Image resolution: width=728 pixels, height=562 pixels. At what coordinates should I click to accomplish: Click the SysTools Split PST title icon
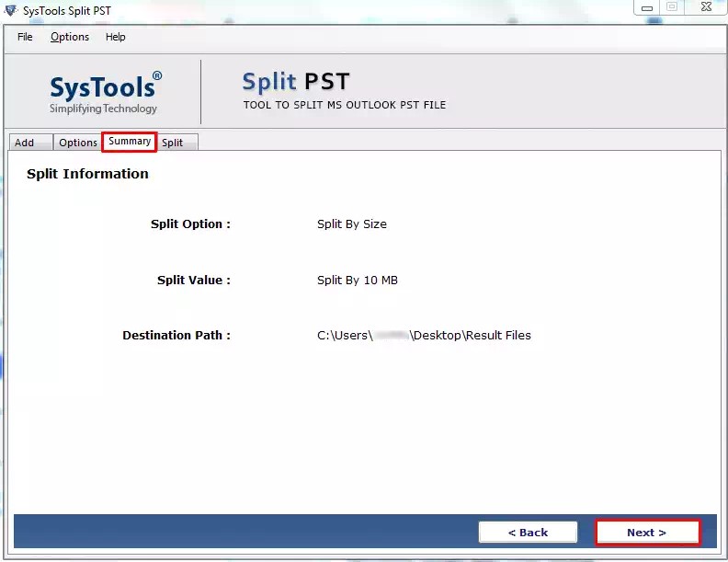pos(10,10)
